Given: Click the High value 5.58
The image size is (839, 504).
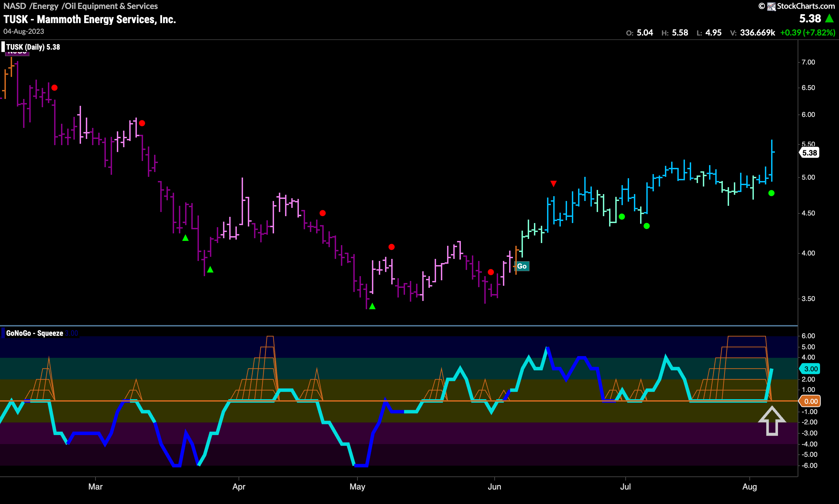Looking at the screenshot, I should tap(680, 33).
